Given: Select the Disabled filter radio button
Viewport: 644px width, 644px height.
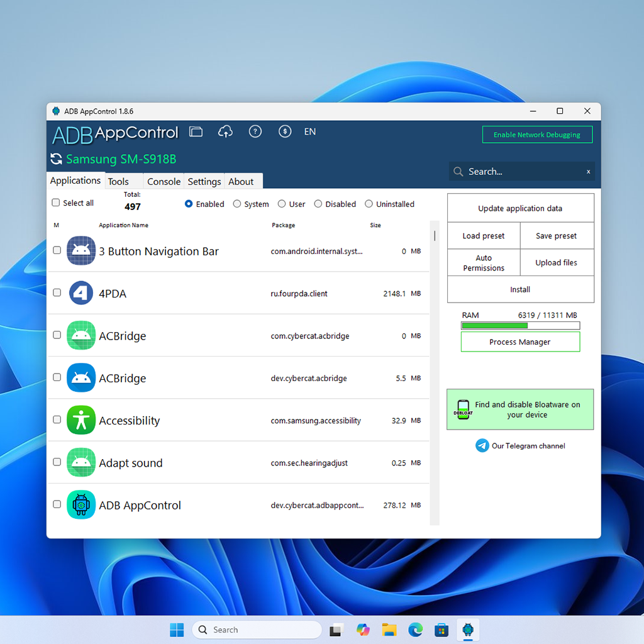Looking at the screenshot, I should pos(318,204).
